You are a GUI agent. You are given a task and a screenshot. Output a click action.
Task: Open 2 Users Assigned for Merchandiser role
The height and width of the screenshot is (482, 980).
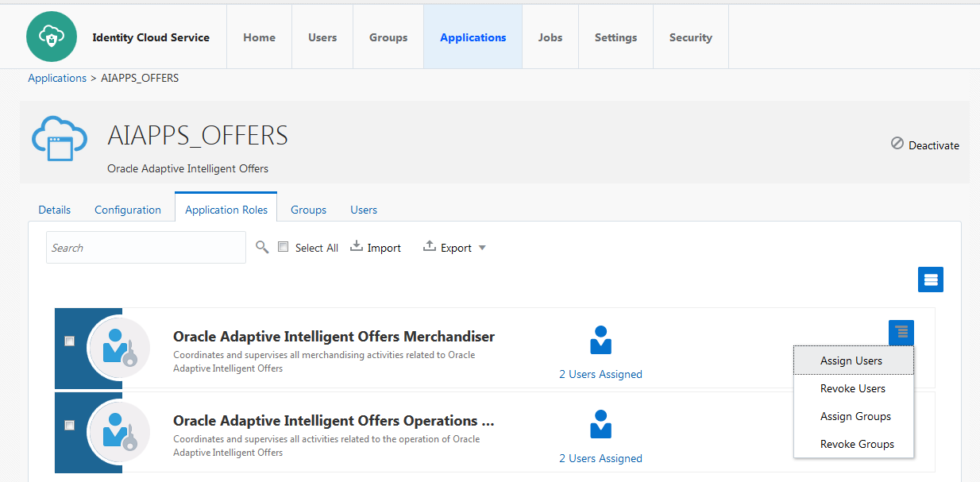click(x=600, y=373)
